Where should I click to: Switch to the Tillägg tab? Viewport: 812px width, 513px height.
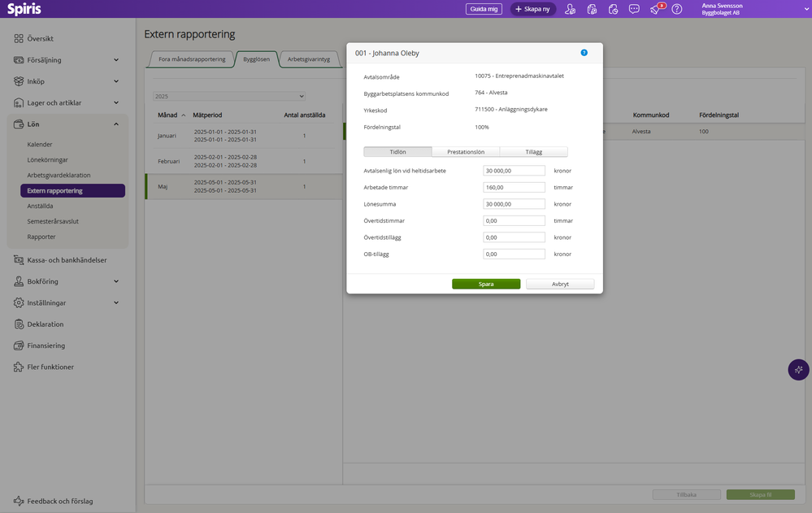point(533,152)
